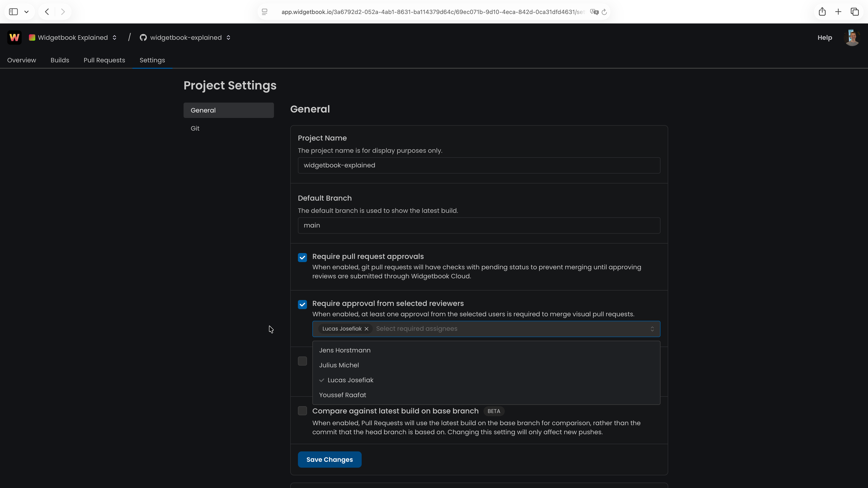Open the Help link
Screen dimensions: 868x488
825,37
